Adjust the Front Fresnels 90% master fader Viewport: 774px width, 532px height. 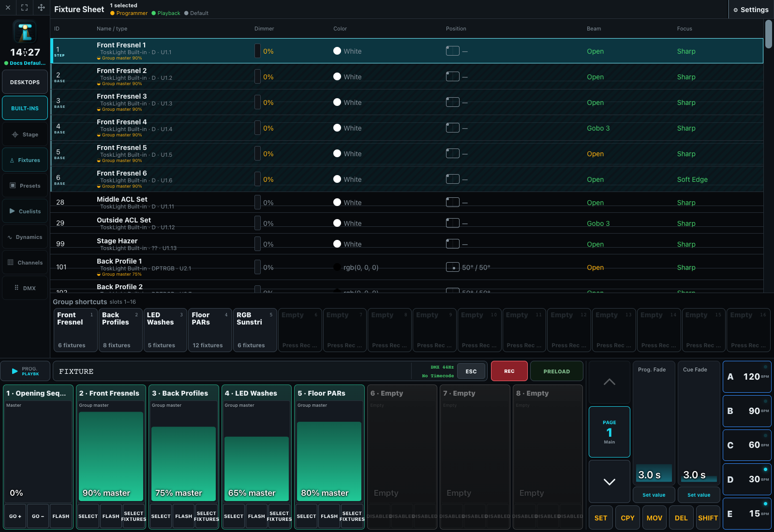click(111, 456)
